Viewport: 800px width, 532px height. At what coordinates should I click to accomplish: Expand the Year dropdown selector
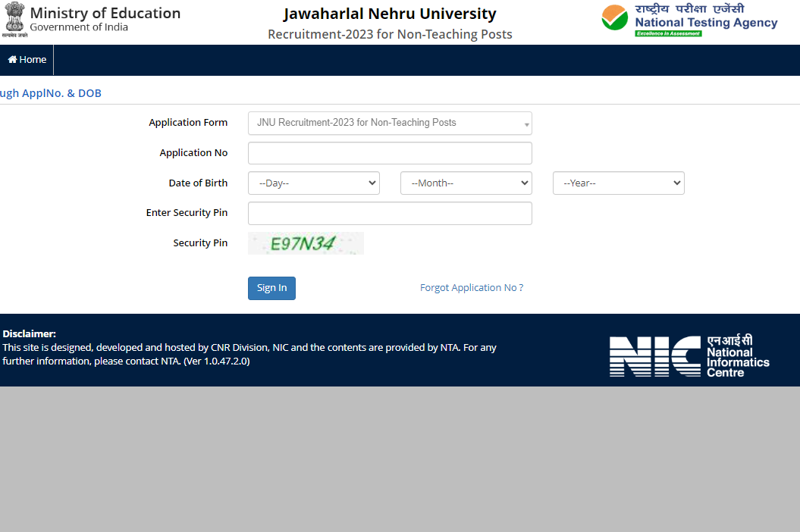618,183
